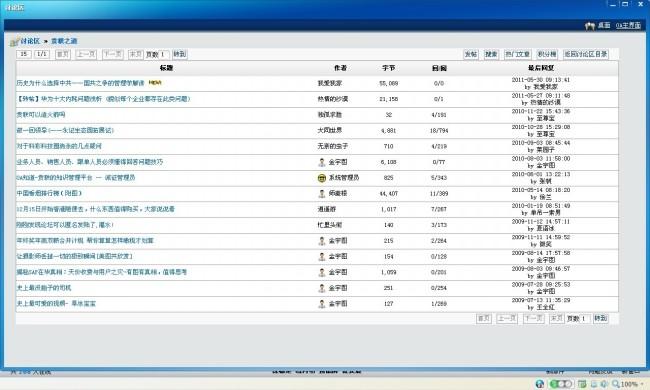Expand the 100% zoom dropdown arrow
650x390 pixels.
coord(642,384)
